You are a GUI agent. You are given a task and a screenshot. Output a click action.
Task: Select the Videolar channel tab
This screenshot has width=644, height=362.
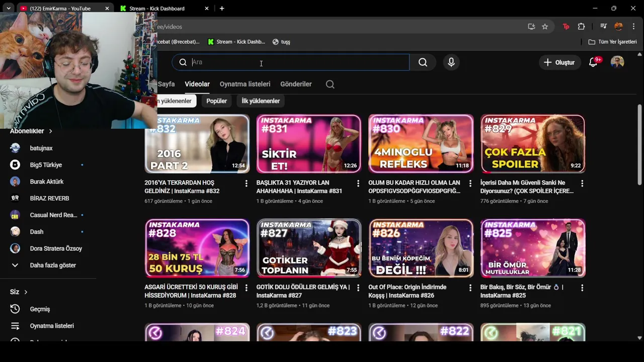197,84
